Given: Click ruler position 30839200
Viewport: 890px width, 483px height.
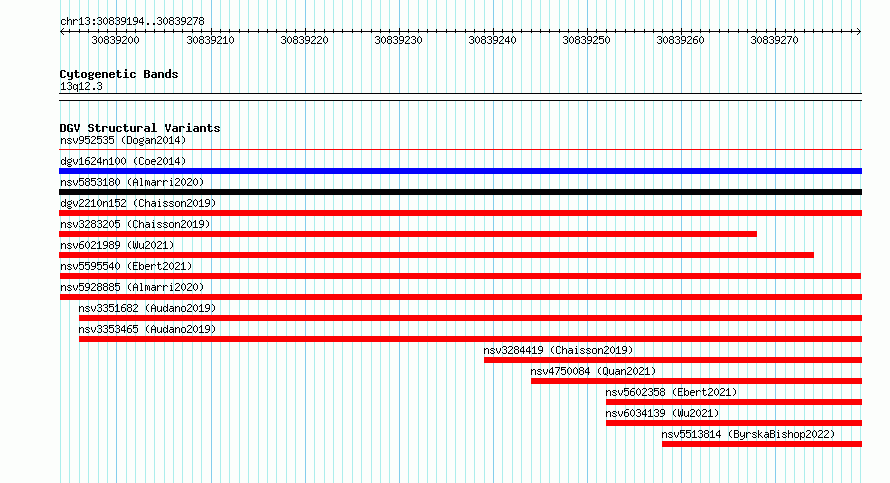Looking at the screenshot, I should tap(115, 40).
